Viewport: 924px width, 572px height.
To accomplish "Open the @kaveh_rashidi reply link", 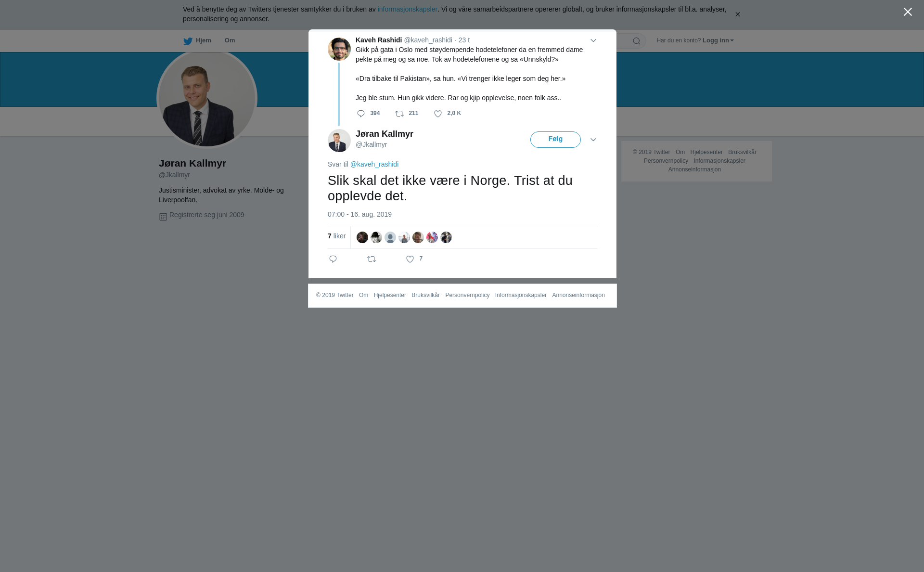I will pos(374,164).
